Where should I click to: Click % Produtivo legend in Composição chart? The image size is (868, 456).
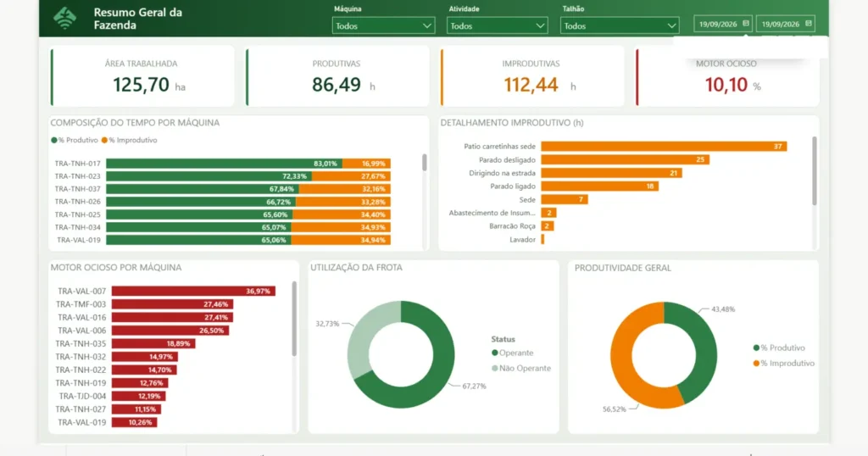click(75, 140)
